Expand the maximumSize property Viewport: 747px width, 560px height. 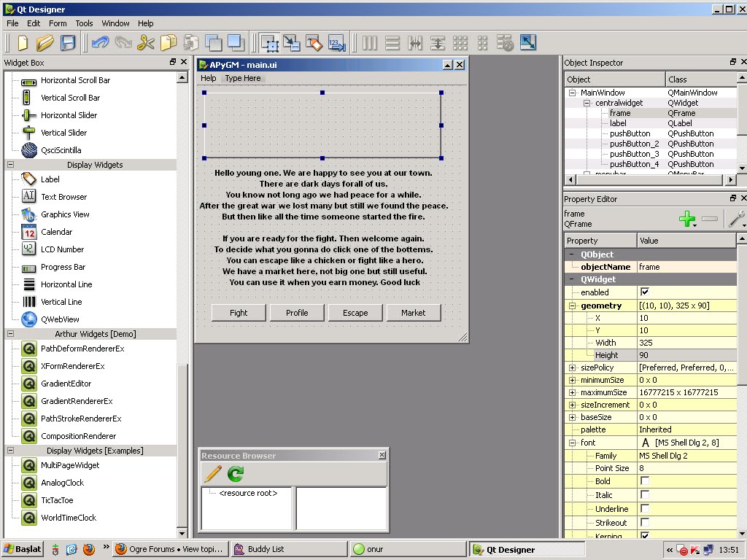tap(572, 392)
